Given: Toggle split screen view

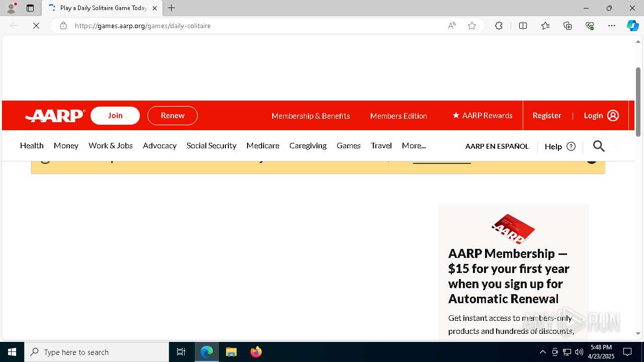Looking at the screenshot, I should tap(523, 26).
